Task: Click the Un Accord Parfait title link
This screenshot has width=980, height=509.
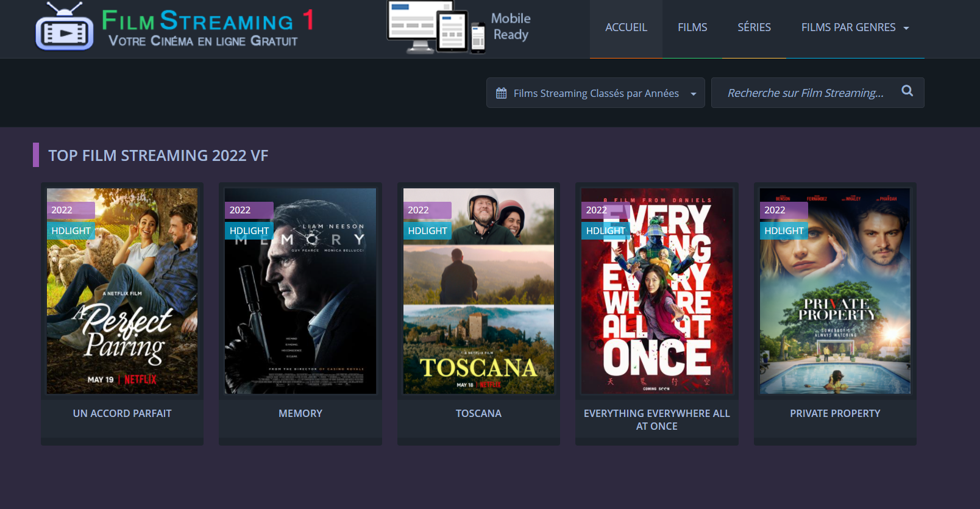Action: pyautogui.click(x=122, y=413)
